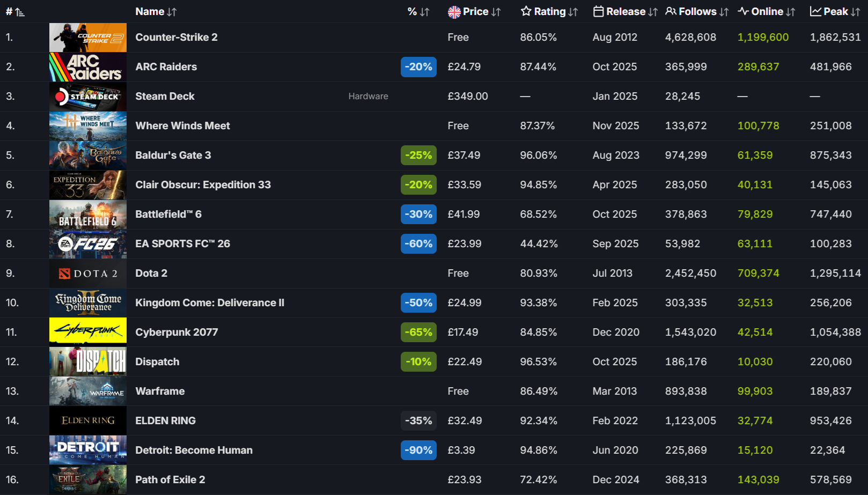
Task: Open the Expedition 33 cover thumbnail
Action: click(x=88, y=185)
